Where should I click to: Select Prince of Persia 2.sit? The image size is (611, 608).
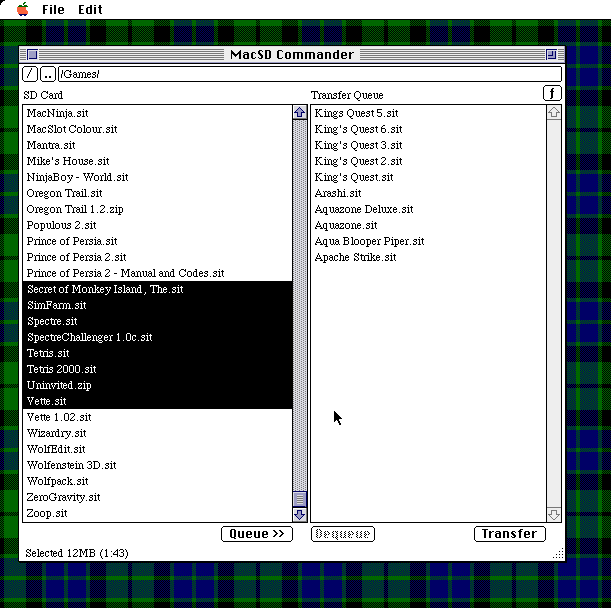point(157,257)
